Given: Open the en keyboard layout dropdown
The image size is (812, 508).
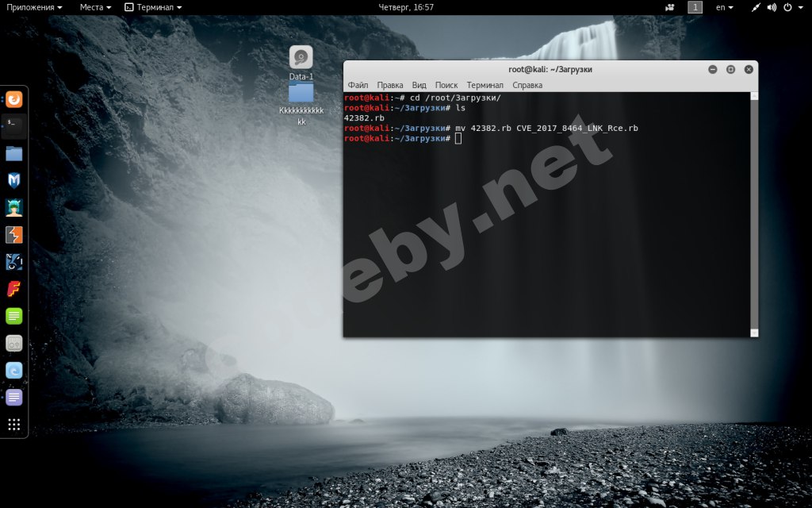Looking at the screenshot, I should 725,7.
